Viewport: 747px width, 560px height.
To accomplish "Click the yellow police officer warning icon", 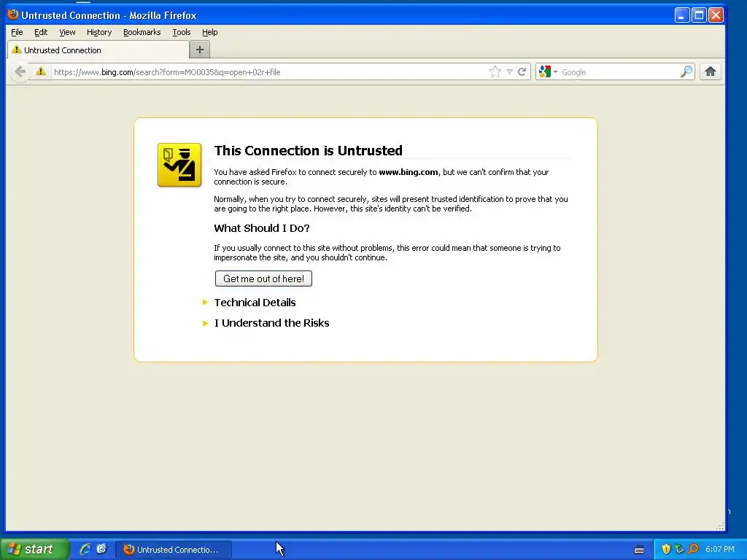I will tap(179, 165).
